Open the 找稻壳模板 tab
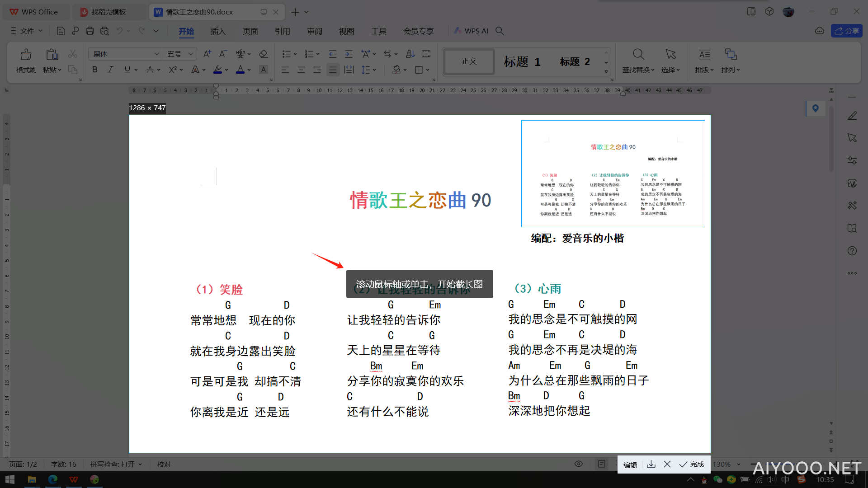 [x=108, y=12]
